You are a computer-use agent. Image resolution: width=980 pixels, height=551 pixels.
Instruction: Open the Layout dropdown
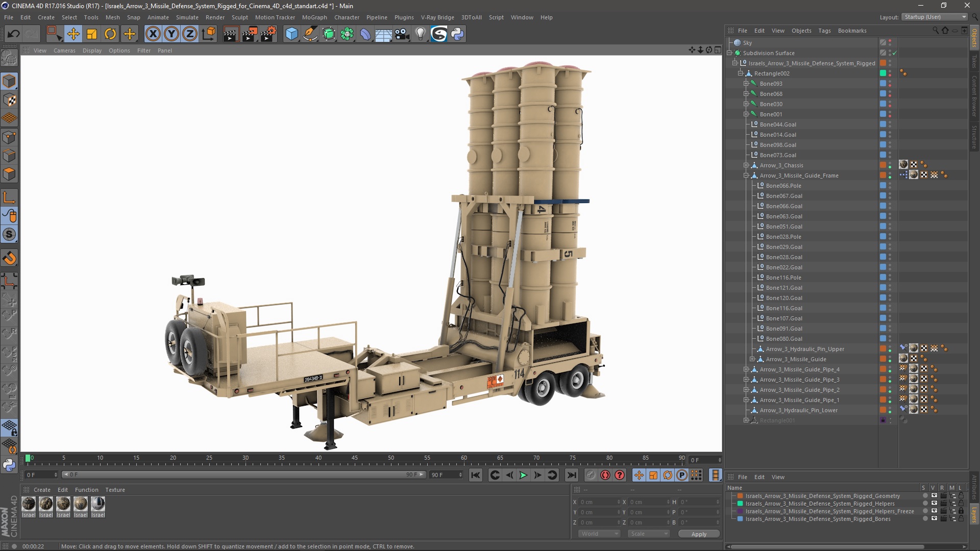tap(934, 17)
